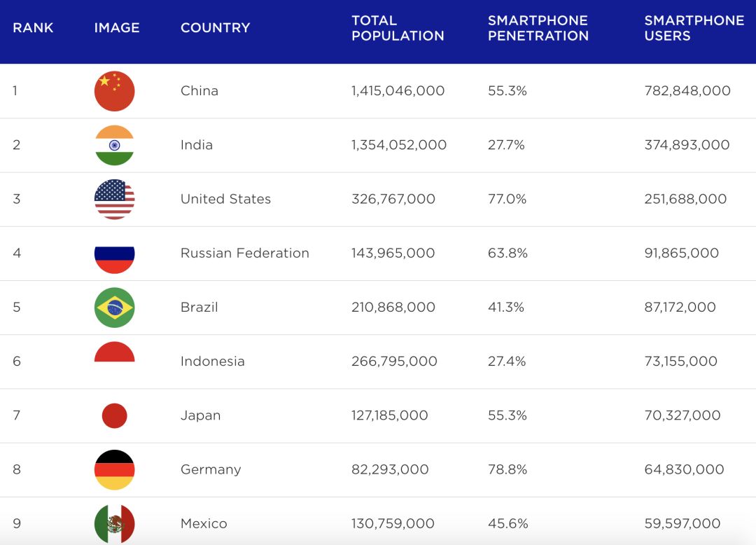Click Germany's 78.8% smartphone penetration value

[507, 469]
